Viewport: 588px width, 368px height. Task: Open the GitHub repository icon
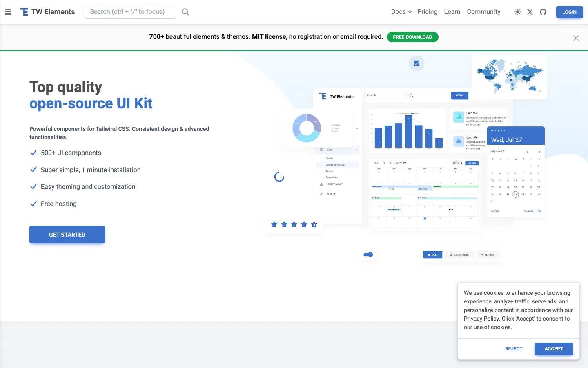[x=543, y=12]
